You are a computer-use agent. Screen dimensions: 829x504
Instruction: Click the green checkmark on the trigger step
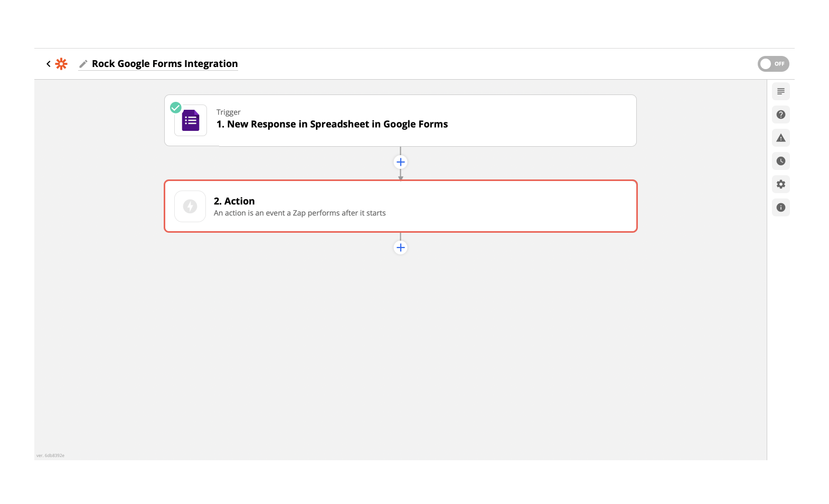176,108
